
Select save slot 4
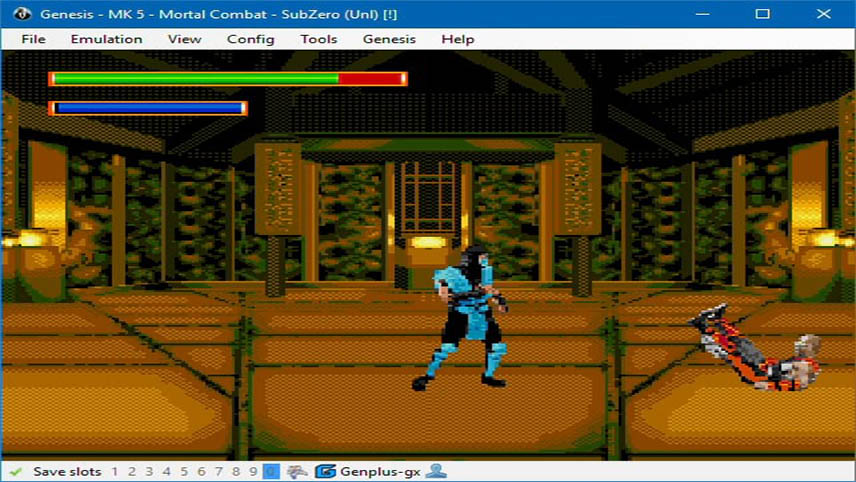(167, 472)
